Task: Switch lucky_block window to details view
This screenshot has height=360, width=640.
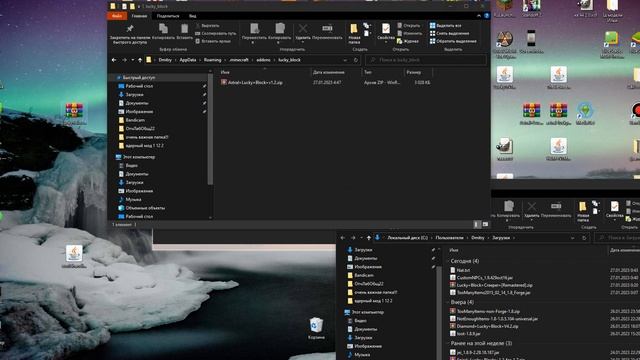Action: pos(477,224)
